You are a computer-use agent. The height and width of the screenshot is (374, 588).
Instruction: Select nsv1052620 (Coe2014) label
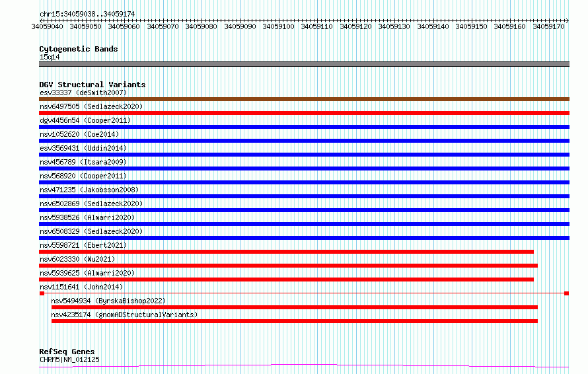pyautogui.click(x=79, y=134)
